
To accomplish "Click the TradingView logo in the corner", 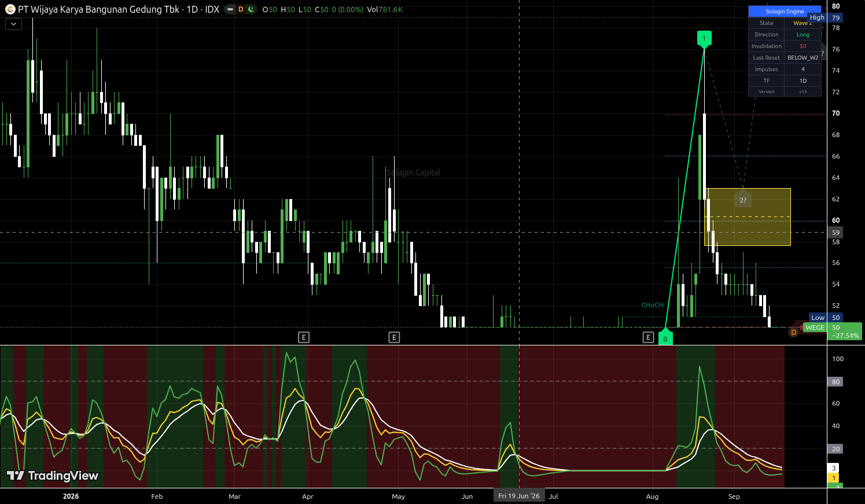I will pos(53,476).
